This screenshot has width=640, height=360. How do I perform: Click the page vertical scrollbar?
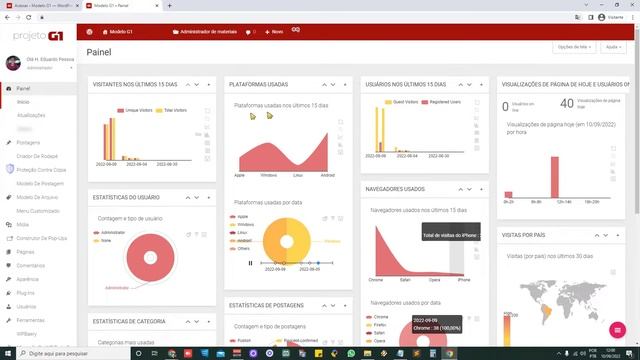637,122
